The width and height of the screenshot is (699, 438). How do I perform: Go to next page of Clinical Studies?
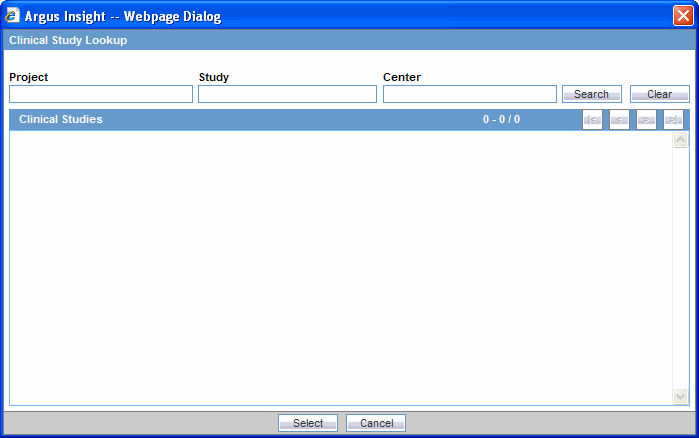point(646,119)
